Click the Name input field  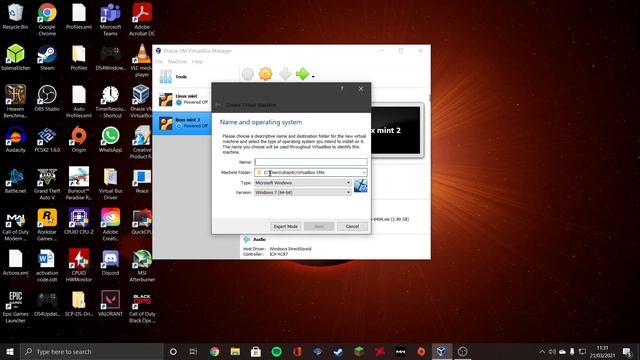[311, 162]
